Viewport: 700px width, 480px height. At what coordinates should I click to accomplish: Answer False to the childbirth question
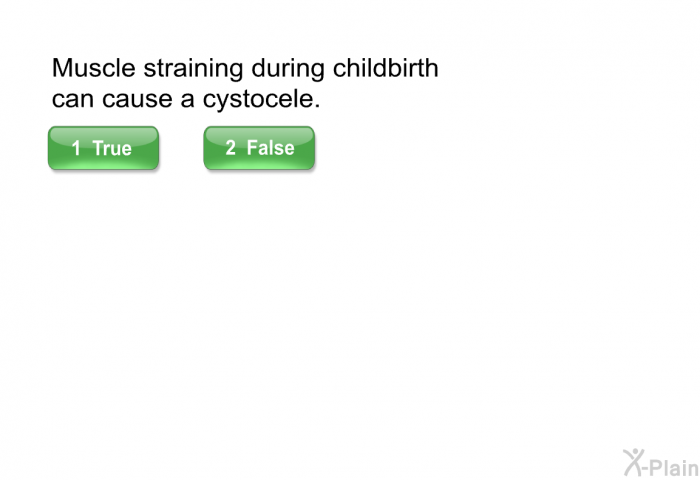(x=259, y=148)
